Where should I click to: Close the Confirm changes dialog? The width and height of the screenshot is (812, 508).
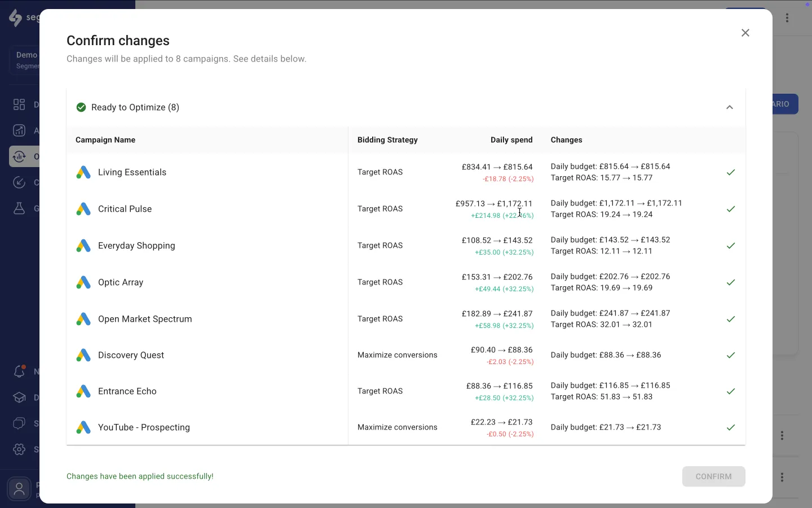point(745,33)
